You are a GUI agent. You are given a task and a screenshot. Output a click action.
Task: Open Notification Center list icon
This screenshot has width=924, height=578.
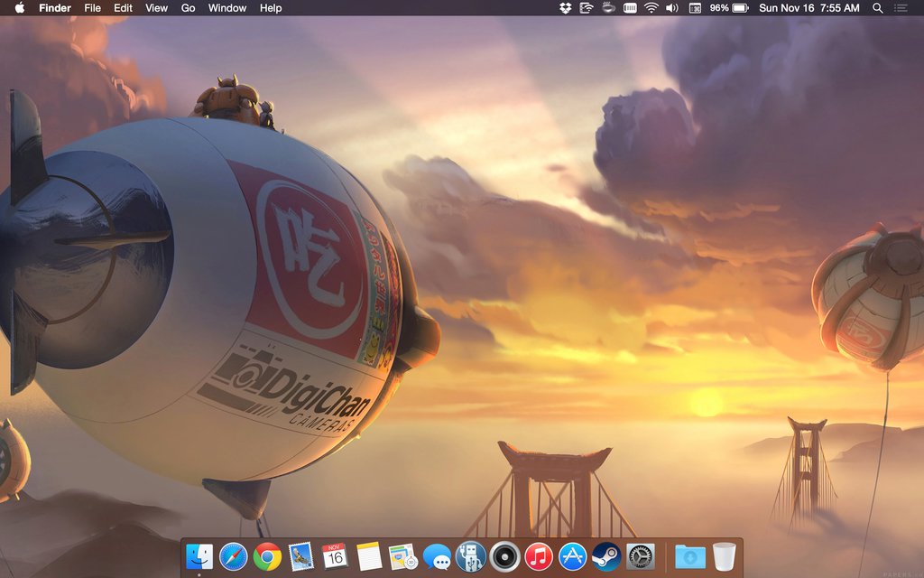(x=901, y=7)
